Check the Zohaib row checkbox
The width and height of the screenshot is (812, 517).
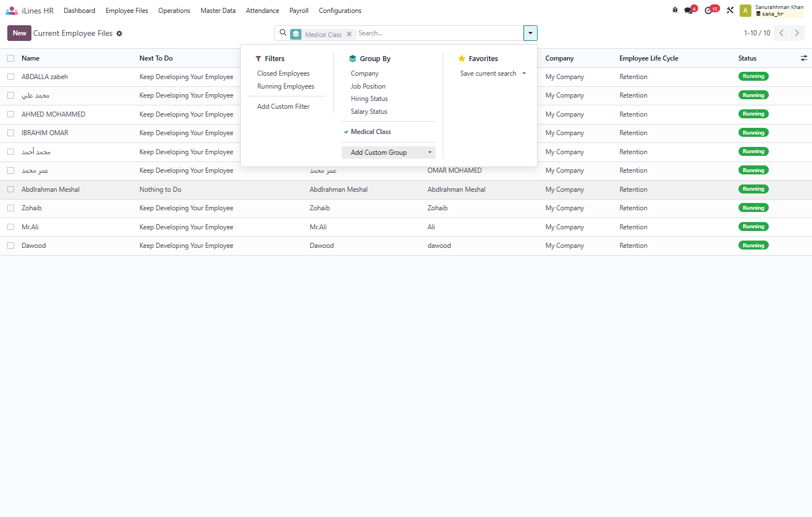pos(11,208)
